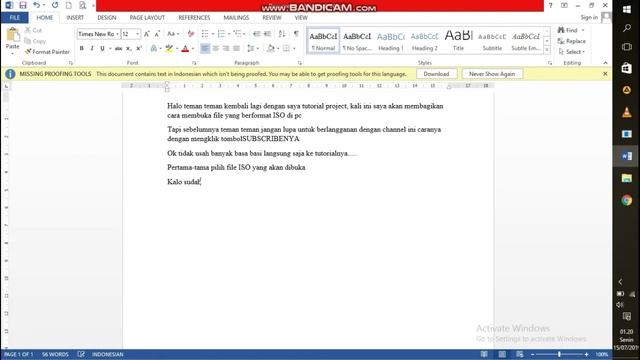Toggle bold formatting
Screen dimensions: 640x360
coord(82,49)
